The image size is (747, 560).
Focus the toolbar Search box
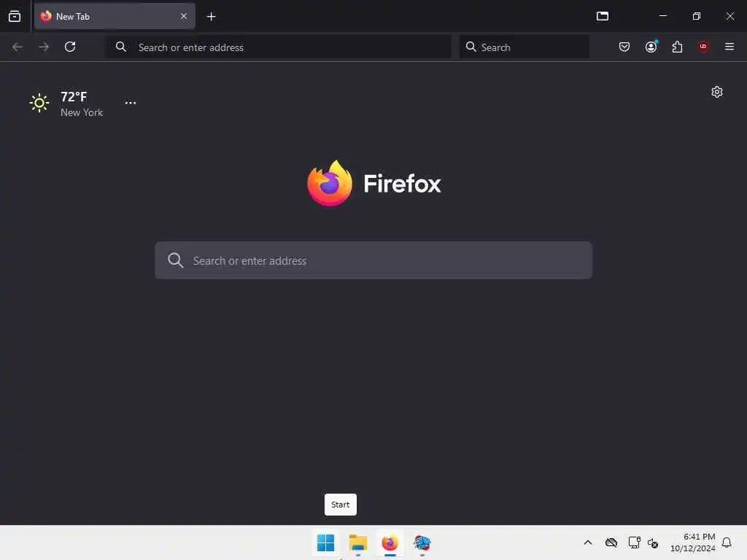click(x=524, y=47)
